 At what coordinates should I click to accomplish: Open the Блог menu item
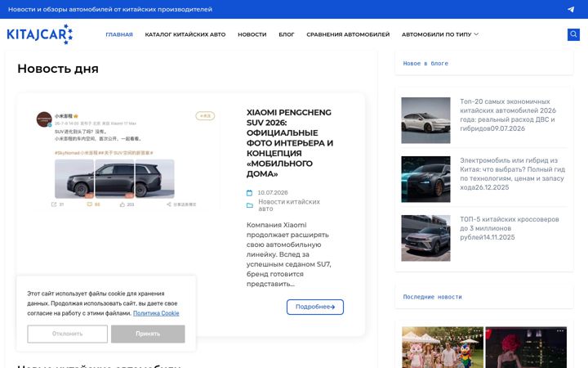coord(287,34)
